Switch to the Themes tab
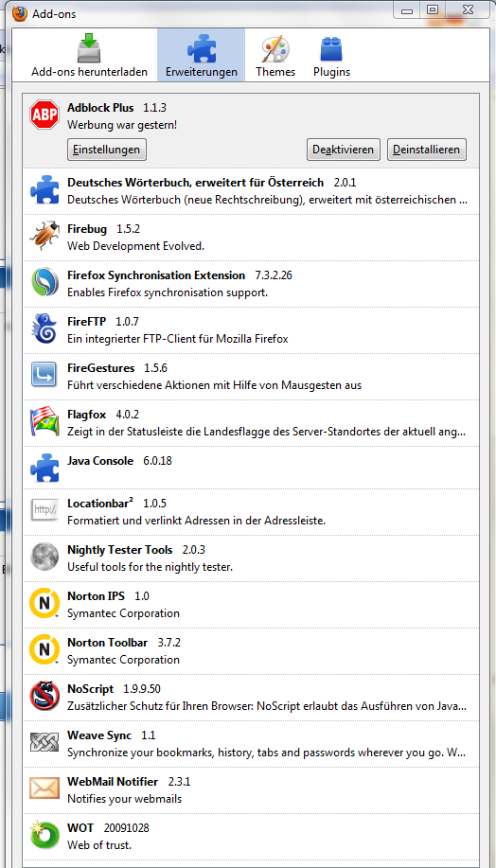The image size is (496, 868). (275, 55)
